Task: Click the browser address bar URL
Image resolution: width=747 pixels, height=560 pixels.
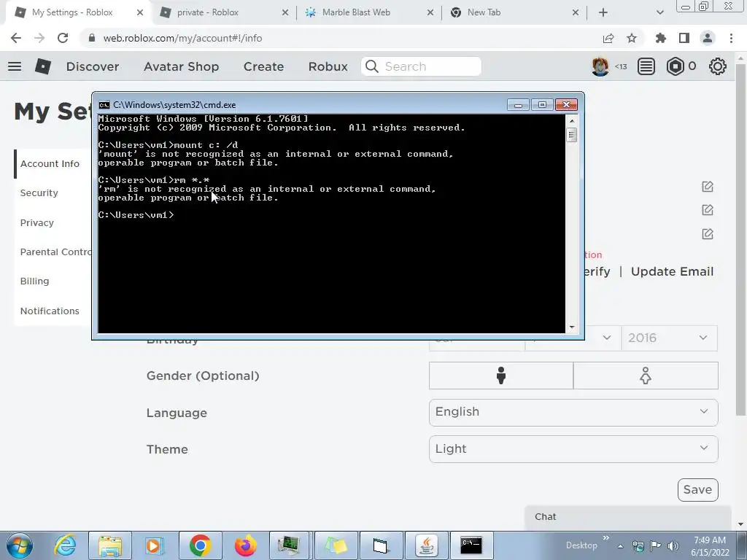Action: [x=182, y=38]
